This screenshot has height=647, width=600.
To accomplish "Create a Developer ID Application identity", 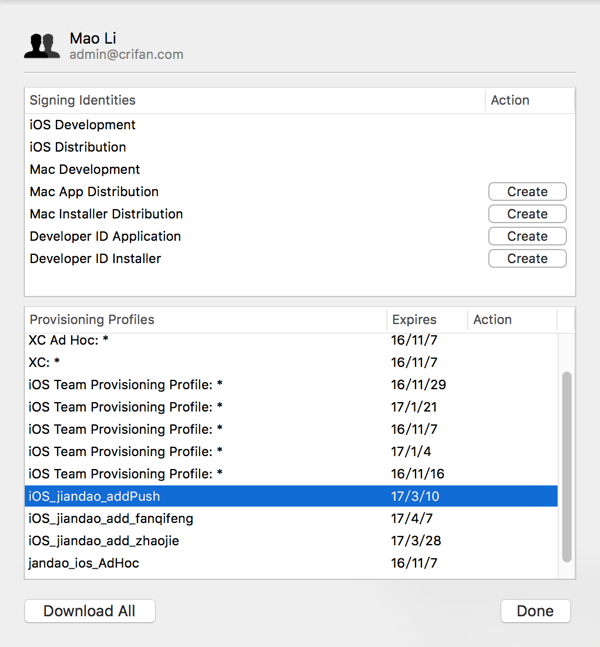I will tap(527, 236).
